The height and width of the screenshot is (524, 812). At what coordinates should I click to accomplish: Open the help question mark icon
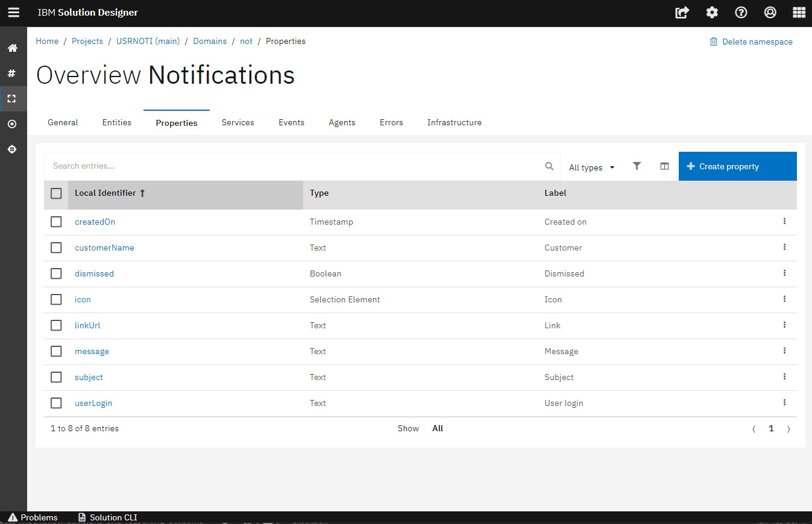pos(741,13)
